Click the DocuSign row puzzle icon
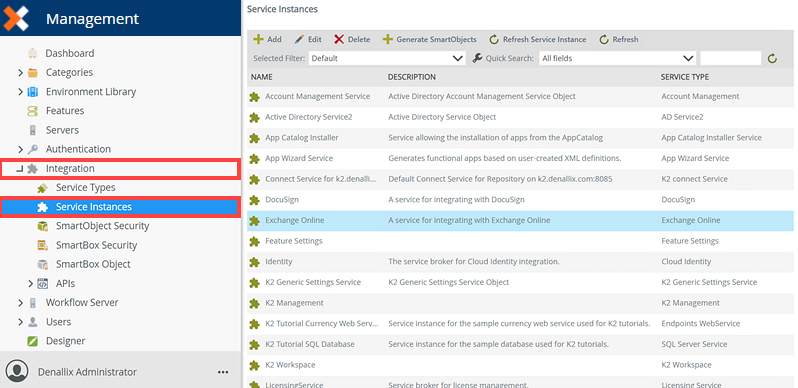Image resolution: width=798 pixels, height=388 pixels. 254,200
